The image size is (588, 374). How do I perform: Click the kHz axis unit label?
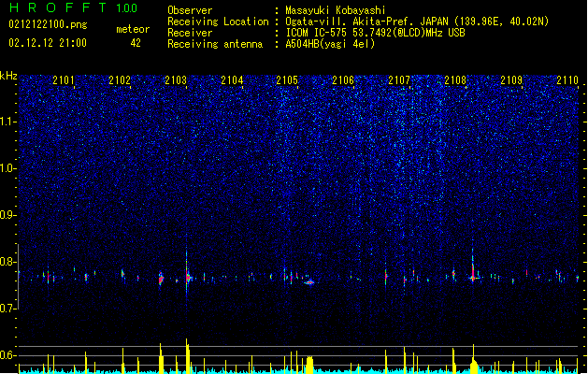(x=8, y=76)
